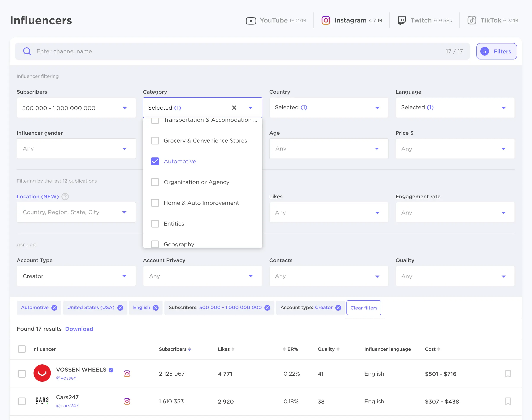Click the Download results link
The image size is (532, 420).
[79, 329]
